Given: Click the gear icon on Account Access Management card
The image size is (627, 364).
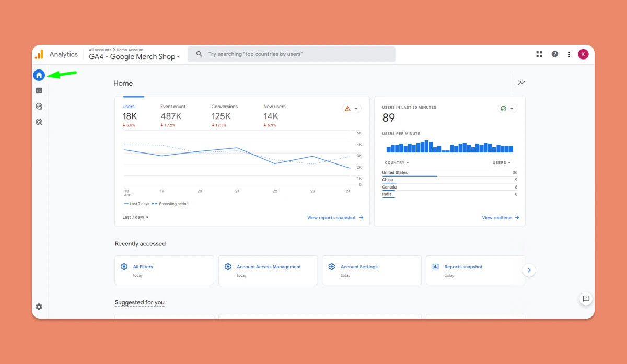Looking at the screenshot, I should 228,266.
